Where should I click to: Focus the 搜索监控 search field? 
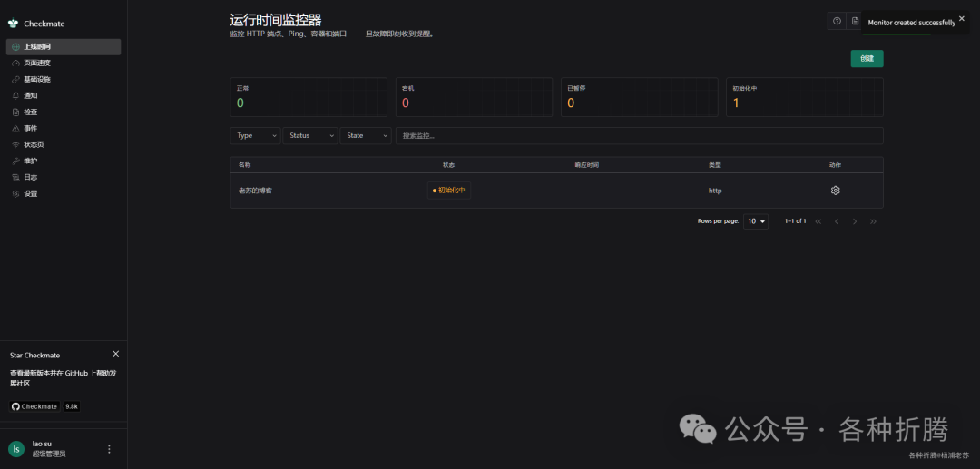640,135
